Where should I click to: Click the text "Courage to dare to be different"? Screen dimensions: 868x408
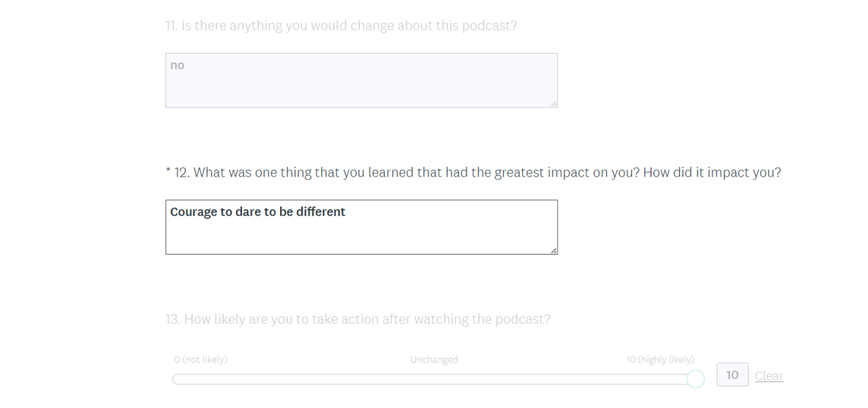coord(258,212)
